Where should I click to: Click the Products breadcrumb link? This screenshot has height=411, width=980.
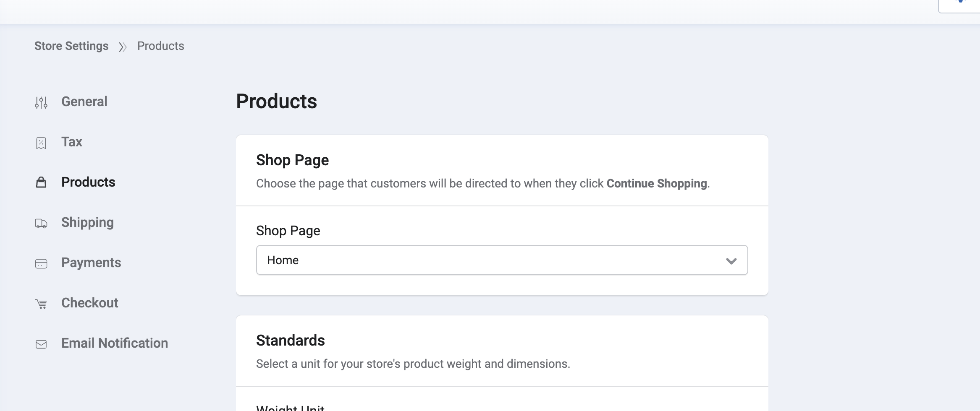(161, 46)
